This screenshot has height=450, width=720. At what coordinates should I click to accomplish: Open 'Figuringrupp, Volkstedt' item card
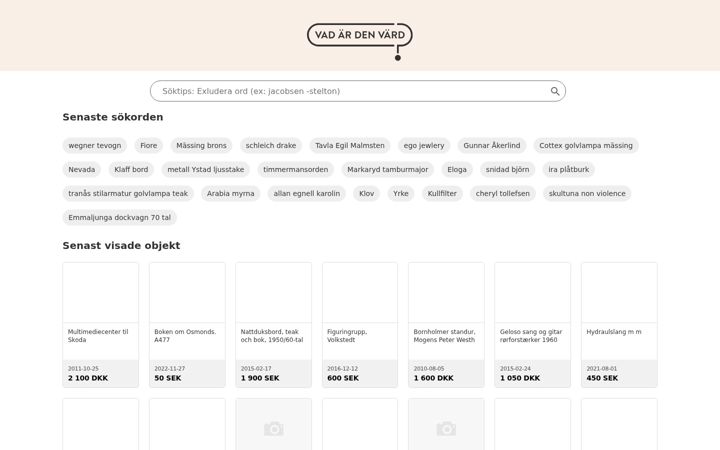point(360,325)
